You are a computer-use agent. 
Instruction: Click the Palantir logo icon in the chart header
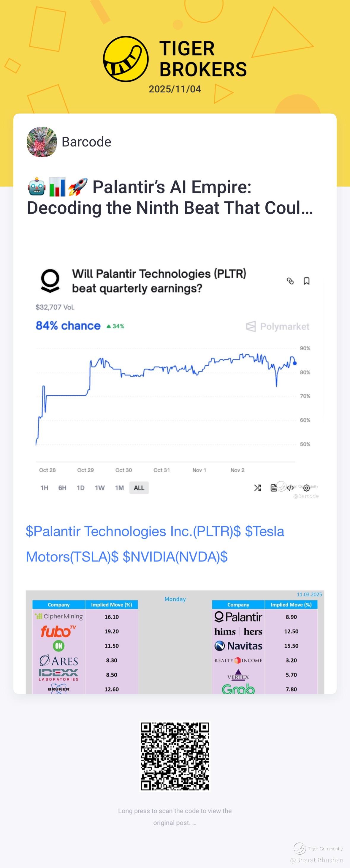(50, 281)
